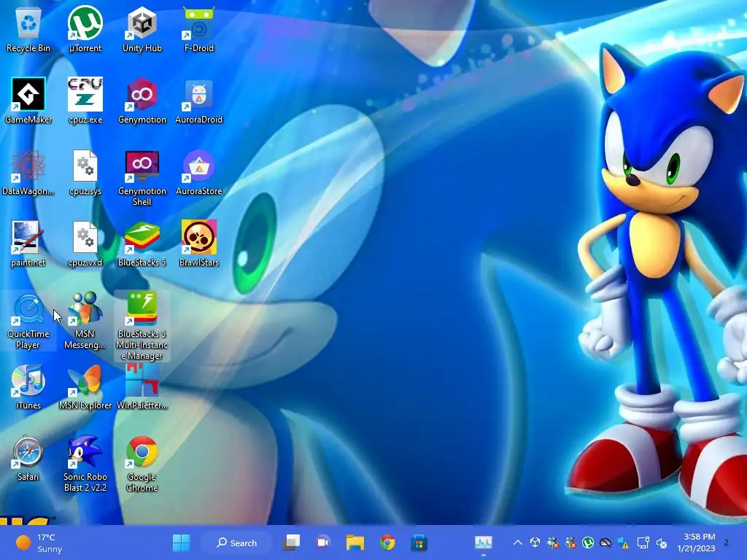Screen dimensions: 747x560
Task: Select the BrawlStars desktop shortcut
Action: (x=199, y=244)
